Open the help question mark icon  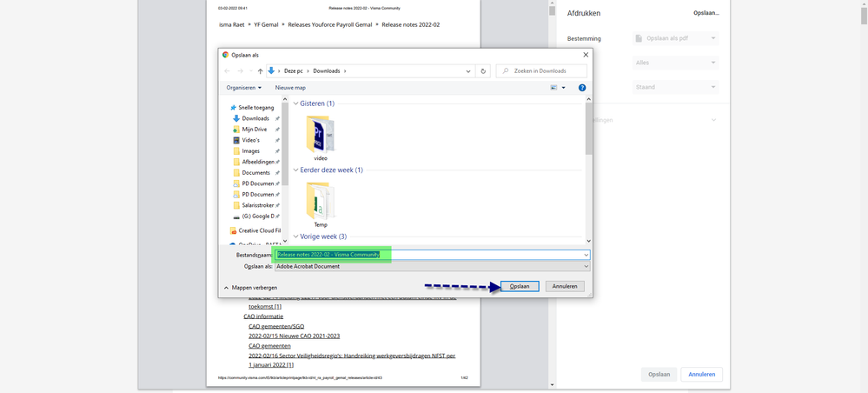pos(582,88)
